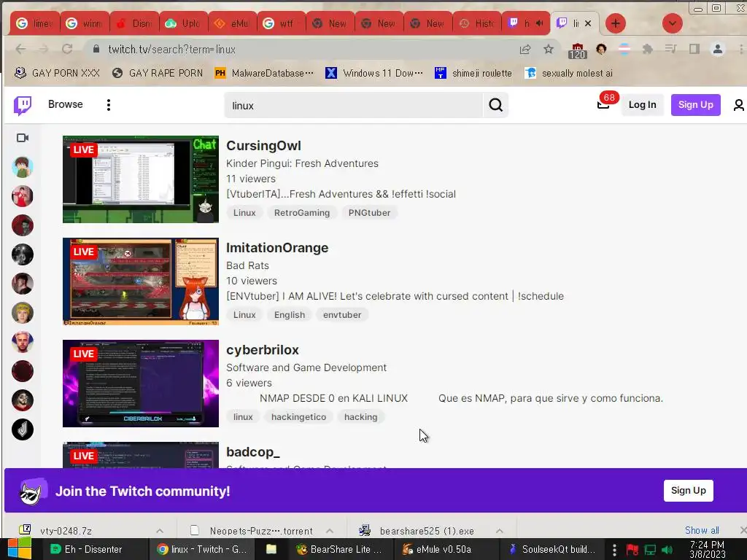The image size is (747, 560).
Task: Switch to the 'wtf' Google tab
Action: [282, 23]
